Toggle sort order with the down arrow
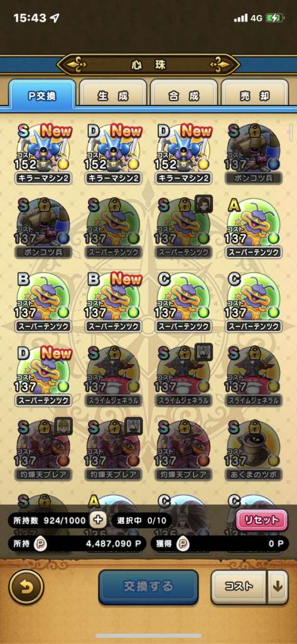This screenshot has height=644, width=297. [278, 587]
